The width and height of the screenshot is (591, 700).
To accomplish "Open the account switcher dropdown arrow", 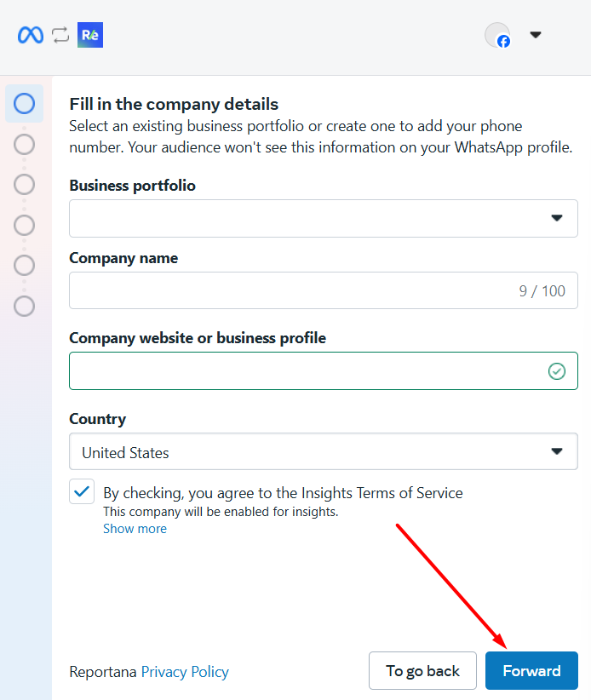I will (536, 35).
